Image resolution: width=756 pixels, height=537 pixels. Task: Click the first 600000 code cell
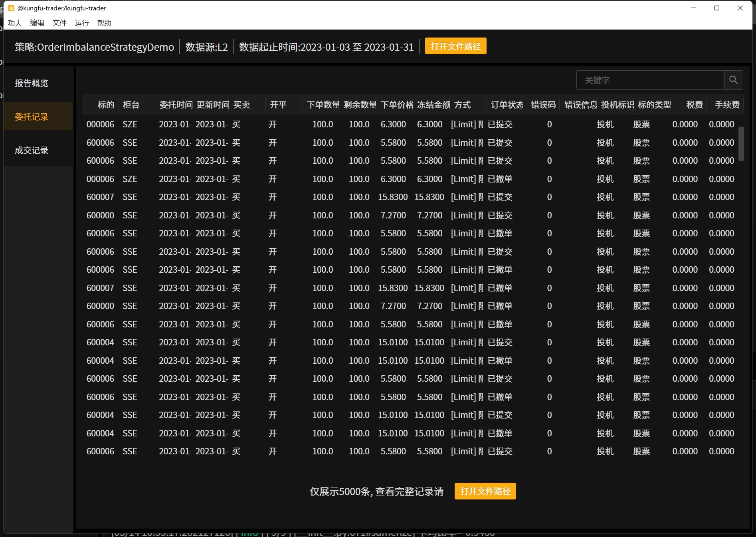pyautogui.click(x=100, y=215)
